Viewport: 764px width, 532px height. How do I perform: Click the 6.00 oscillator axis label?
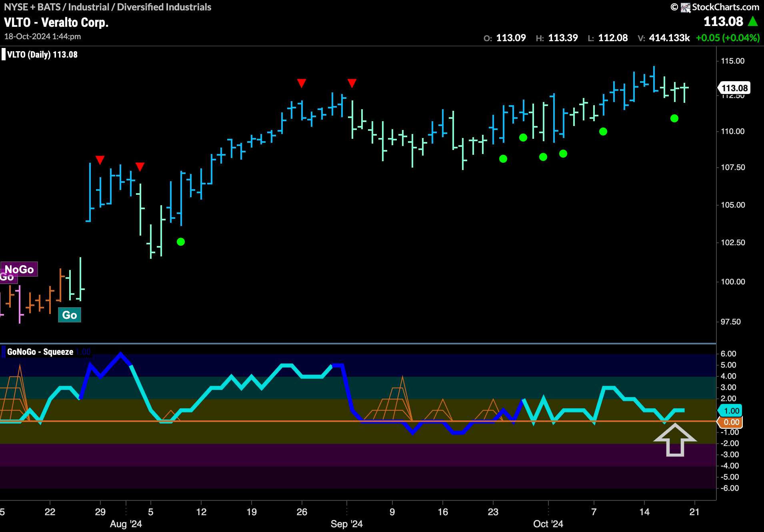pos(728,354)
